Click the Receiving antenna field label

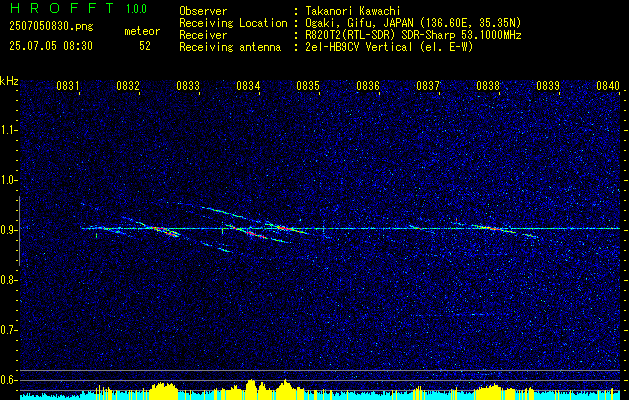click(230, 47)
